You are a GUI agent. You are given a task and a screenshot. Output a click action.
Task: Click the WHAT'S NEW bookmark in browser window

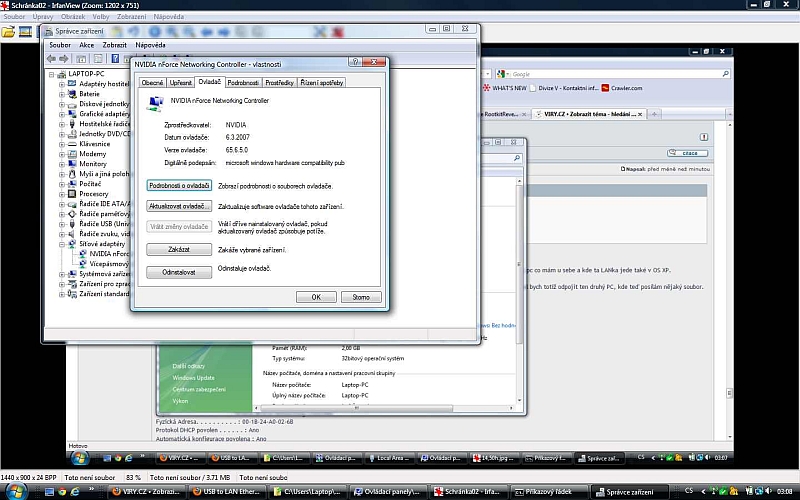[505, 88]
